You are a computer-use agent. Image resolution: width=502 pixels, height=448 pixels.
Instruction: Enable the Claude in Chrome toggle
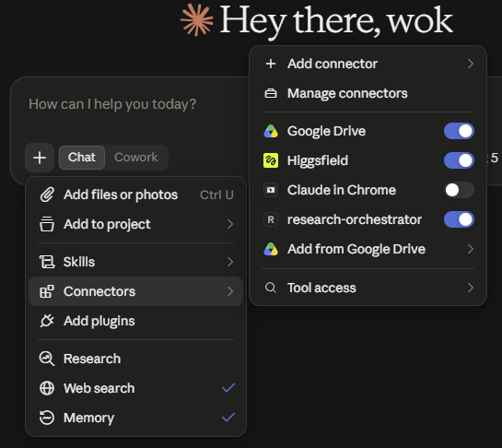coord(459,190)
